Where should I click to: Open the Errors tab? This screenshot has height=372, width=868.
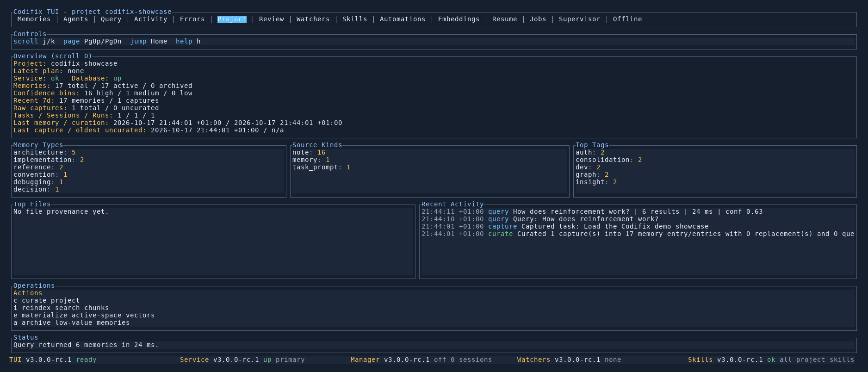192,19
